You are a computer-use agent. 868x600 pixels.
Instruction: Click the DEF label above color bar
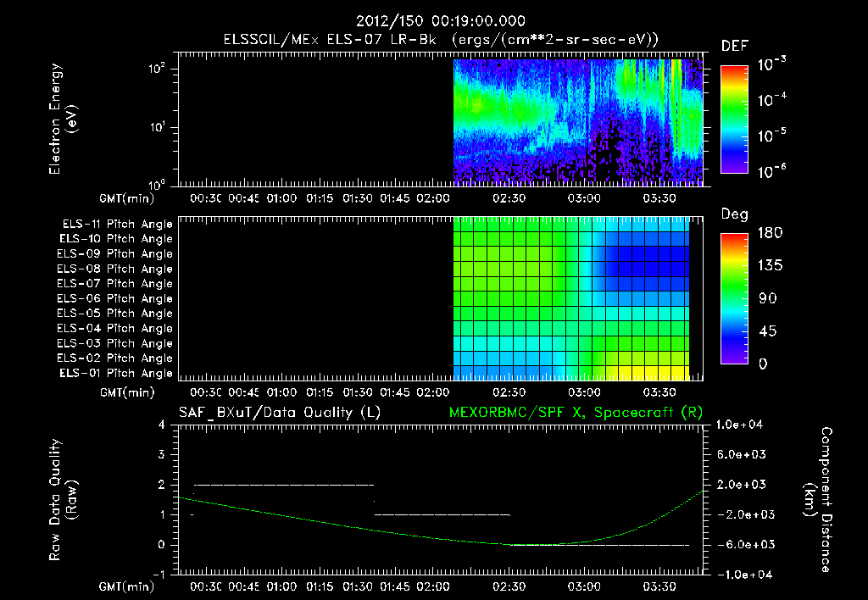[735, 47]
